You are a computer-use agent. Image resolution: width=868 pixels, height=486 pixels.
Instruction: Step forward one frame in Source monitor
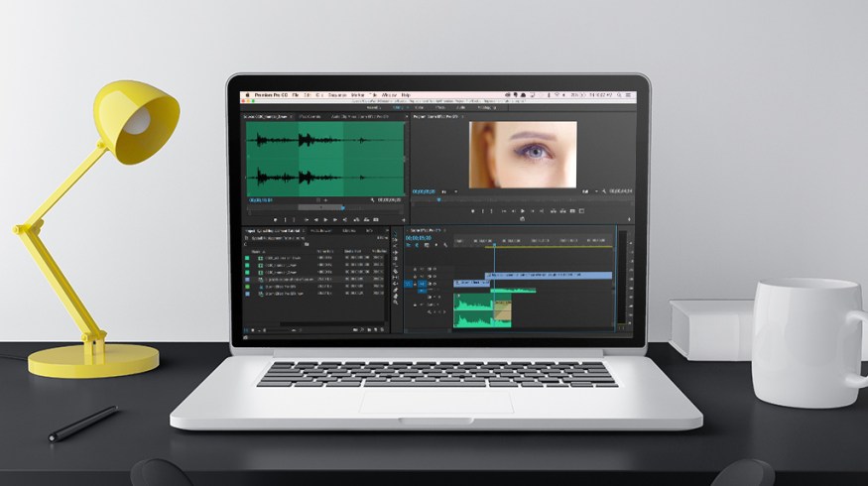pyautogui.click(x=335, y=220)
